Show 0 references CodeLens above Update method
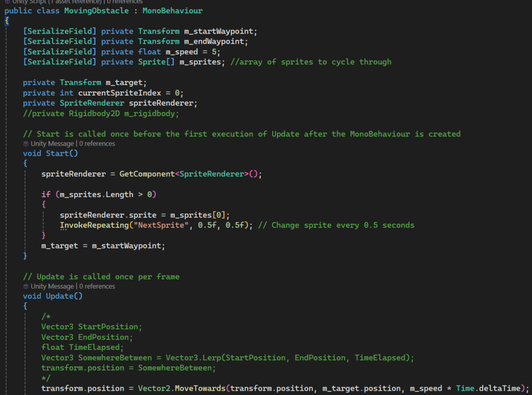 tap(97, 287)
